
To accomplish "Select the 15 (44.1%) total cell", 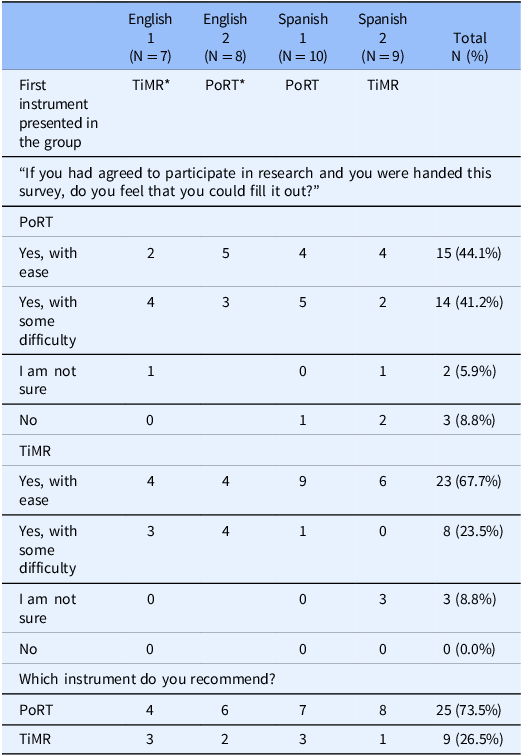I will 469,253.
